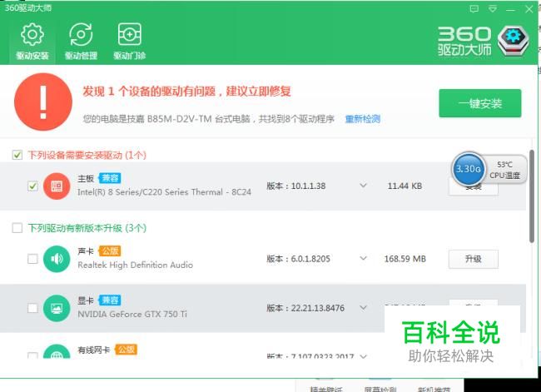
Task: Click the 一键安装 button
Action: [x=480, y=103]
